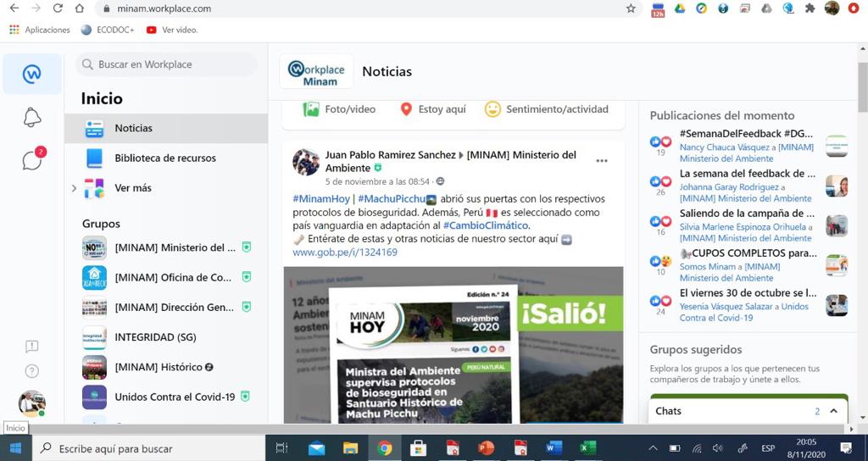Choose the Estoy aquí location option
This screenshot has width=868, height=461.
pos(433,109)
